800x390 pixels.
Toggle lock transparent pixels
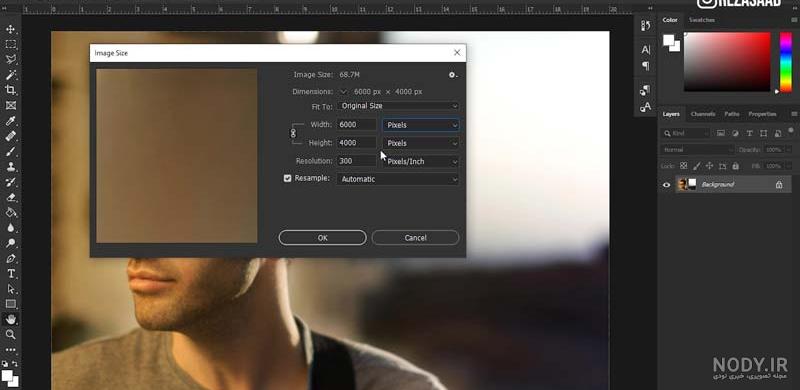684,166
